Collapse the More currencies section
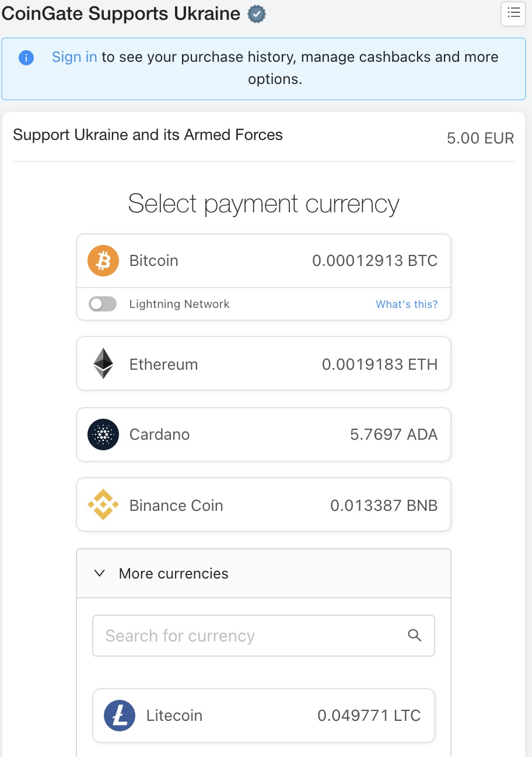The height and width of the screenshot is (757, 532). tap(174, 573)
